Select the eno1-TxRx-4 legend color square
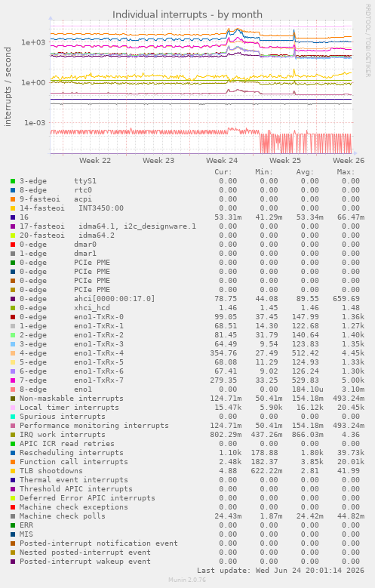Screen dimensions: 375x588 coord(13,353)
